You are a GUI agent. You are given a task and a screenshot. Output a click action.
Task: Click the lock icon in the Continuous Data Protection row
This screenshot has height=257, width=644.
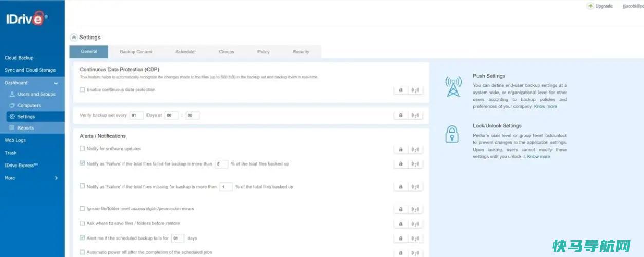coord(401,90)
